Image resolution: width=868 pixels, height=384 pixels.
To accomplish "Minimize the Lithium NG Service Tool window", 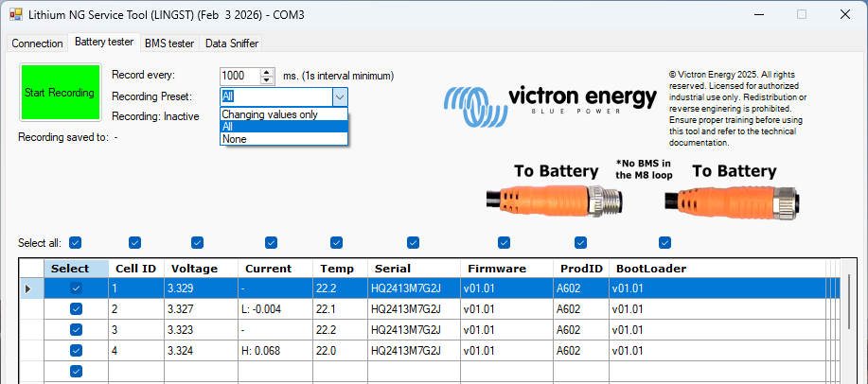I will [757, 15].
